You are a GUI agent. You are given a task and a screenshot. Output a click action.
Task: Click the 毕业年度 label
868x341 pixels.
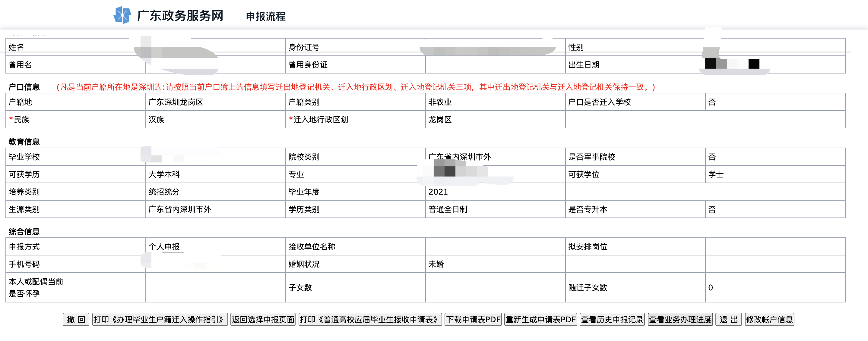[304, 192]
